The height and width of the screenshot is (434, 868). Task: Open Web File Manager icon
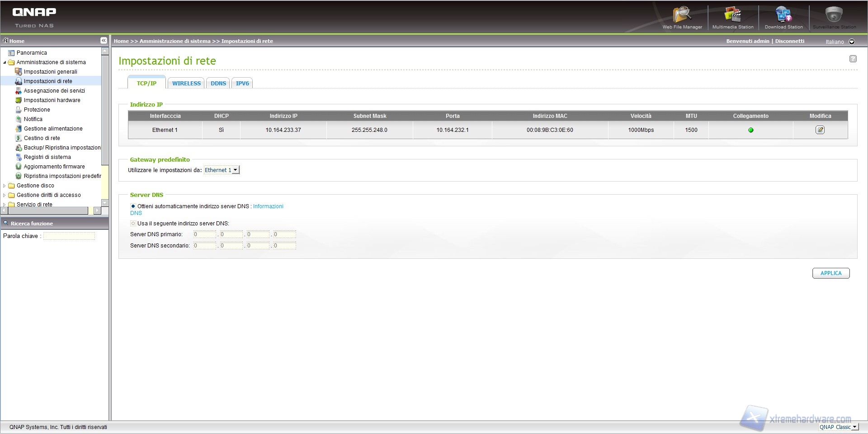[682, 16]
